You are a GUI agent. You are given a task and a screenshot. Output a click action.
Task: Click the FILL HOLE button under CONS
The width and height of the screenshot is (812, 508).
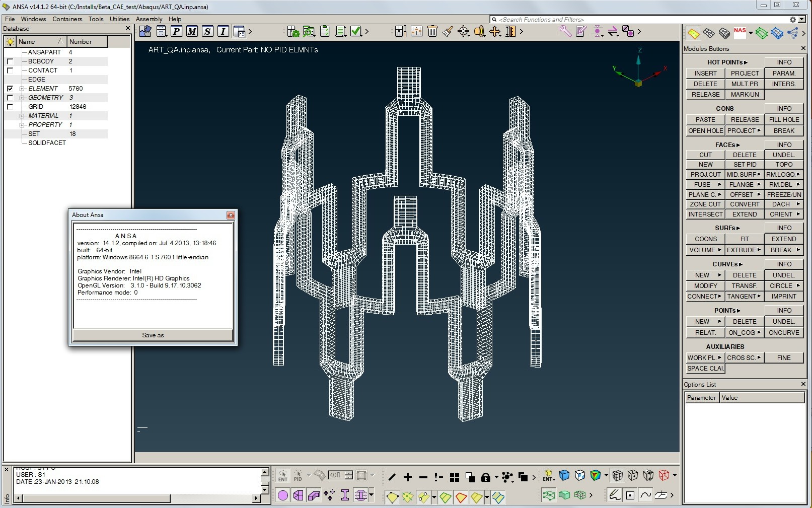(784, 119)
